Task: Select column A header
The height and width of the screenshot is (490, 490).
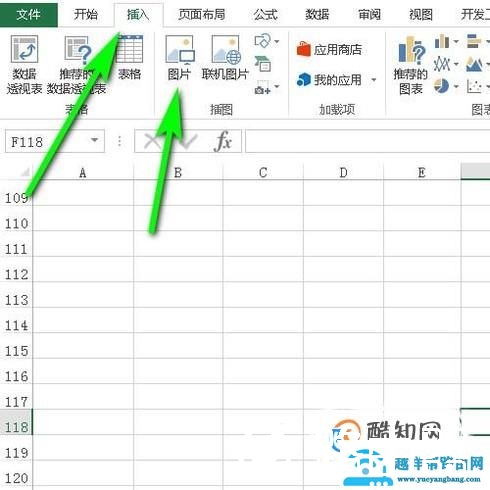Action: [83, 172]
